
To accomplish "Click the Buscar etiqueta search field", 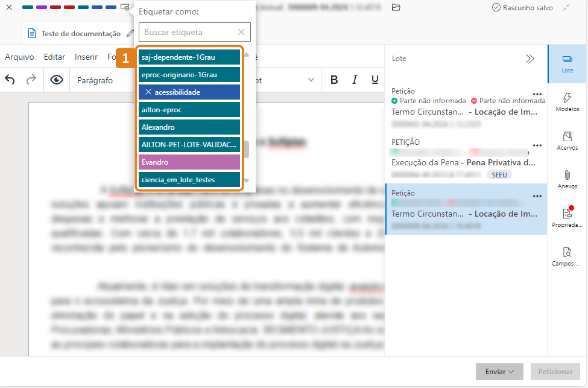I will coord(187,32).
